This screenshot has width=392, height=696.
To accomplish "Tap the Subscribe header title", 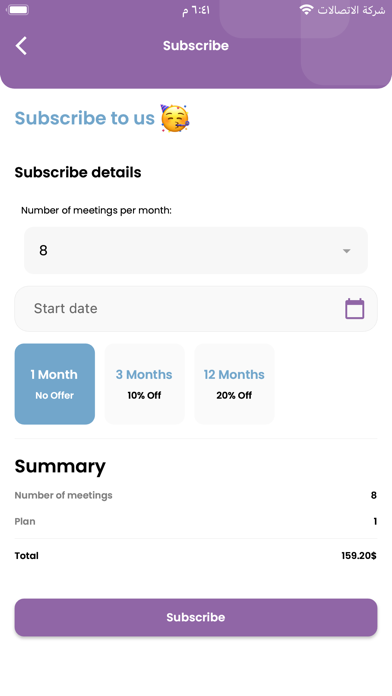I will tap(196, 46).
